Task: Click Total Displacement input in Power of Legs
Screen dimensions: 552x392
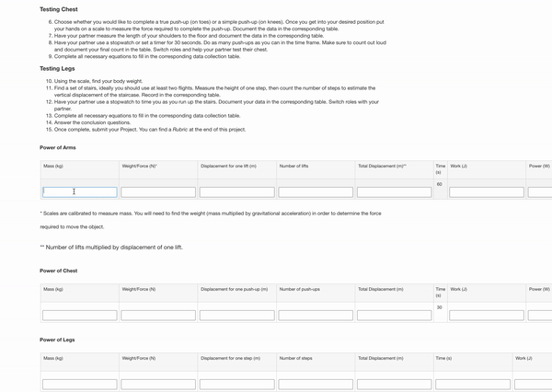Action: click(395, 385)
